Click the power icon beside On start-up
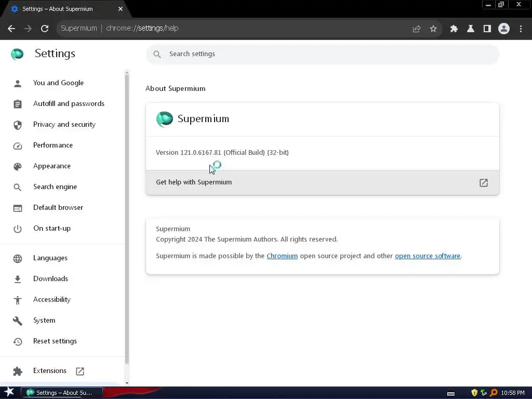Image resolution: width=532 pixels, height=399 pixels. (x=18, y=229)
